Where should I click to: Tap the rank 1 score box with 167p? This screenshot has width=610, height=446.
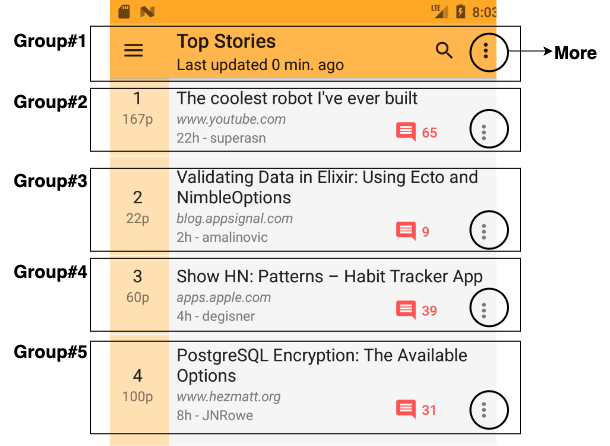coord(138,108)
